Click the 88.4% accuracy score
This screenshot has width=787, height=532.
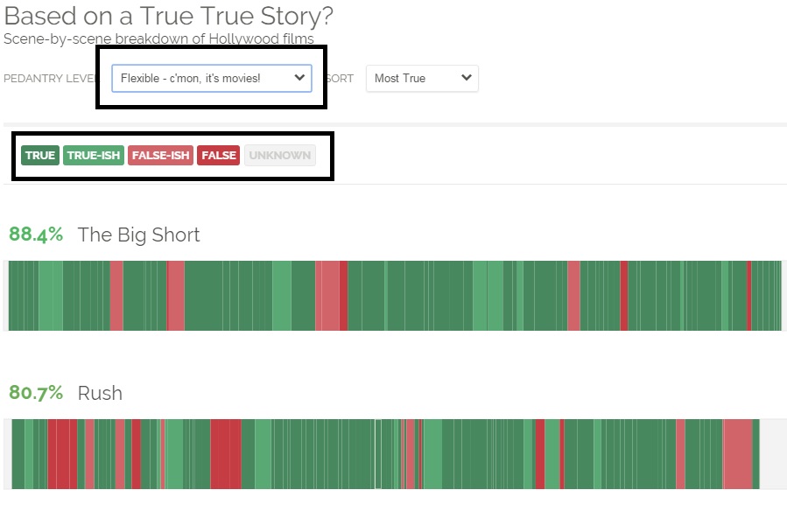[36, 234]
